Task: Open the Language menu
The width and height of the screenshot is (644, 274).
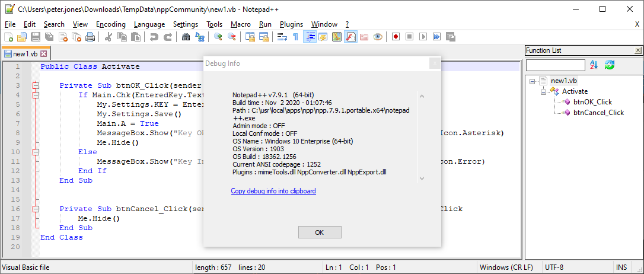Action: [149, 24]
